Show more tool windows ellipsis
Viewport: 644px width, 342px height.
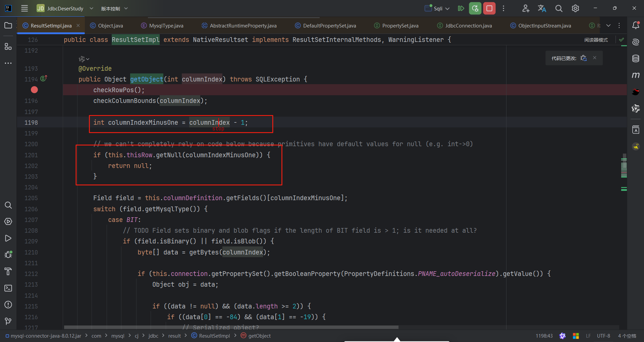(x=8, y=63)
